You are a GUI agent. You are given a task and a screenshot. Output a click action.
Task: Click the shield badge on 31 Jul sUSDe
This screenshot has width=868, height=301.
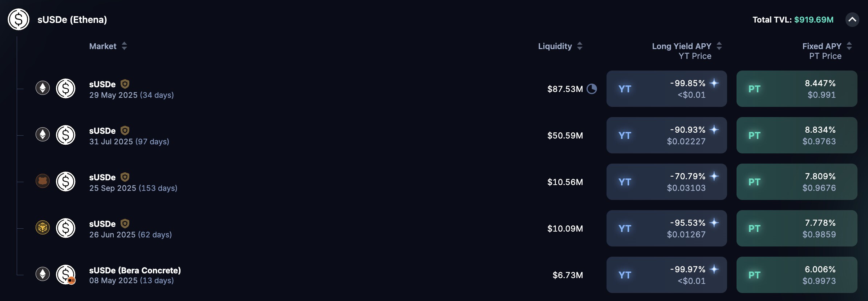(x=125, y=131)
